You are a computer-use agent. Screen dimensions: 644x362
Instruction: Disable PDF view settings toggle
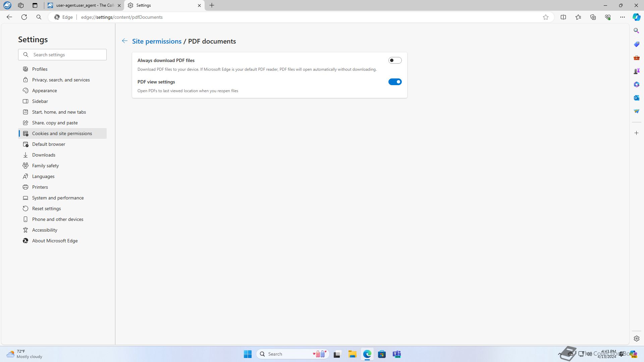click(x=395, y=82)
